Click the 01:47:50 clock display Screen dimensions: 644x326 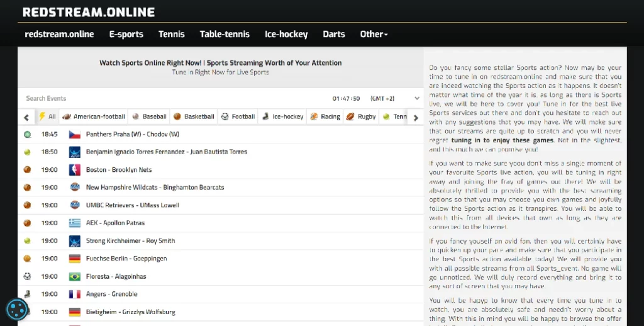point(347,98)
